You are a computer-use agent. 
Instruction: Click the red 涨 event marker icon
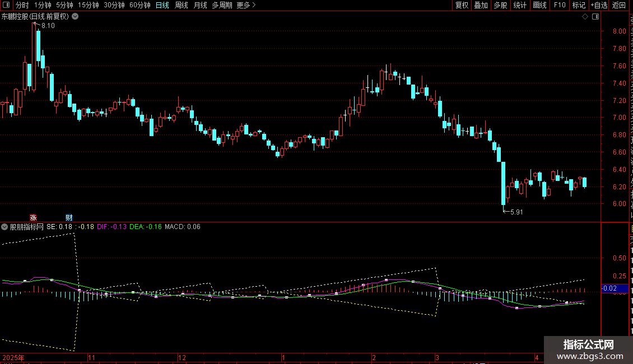point(33,217)
